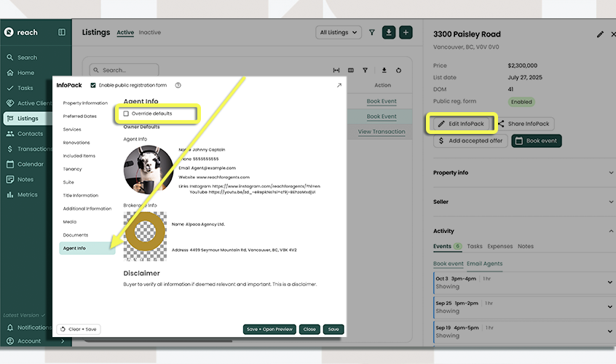Open the filter funnel beside All Listings
The image size is (616, 364).
click(372, 32)
